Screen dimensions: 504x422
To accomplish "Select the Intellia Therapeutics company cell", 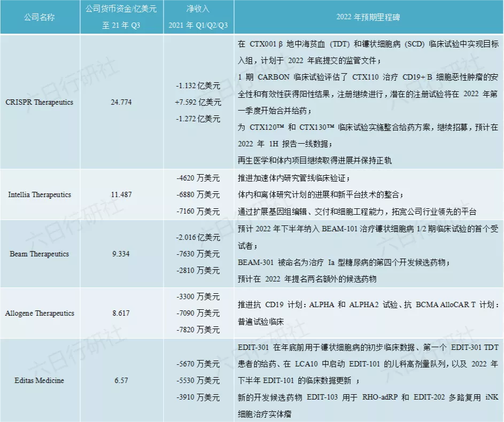I will (x=39, y=194).
